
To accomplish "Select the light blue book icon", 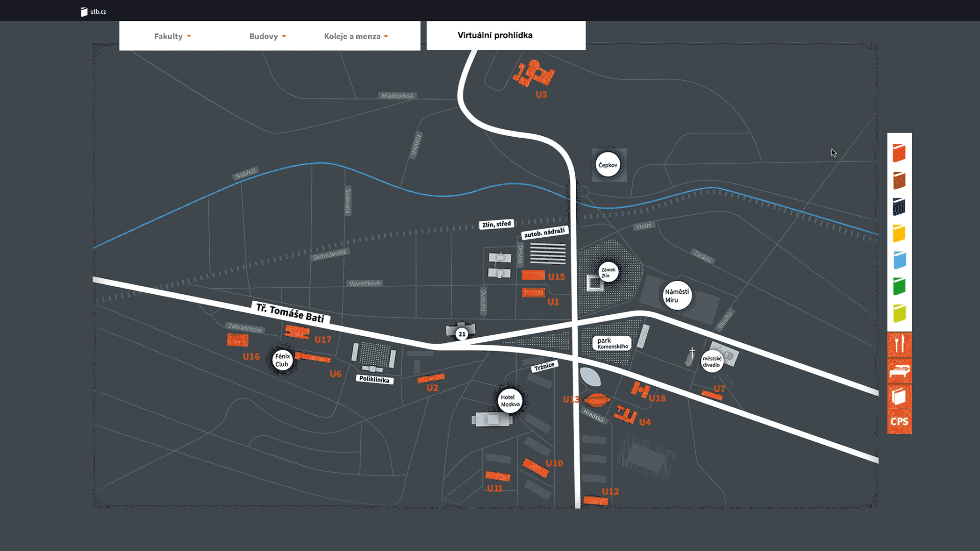I will pos(899,260).
